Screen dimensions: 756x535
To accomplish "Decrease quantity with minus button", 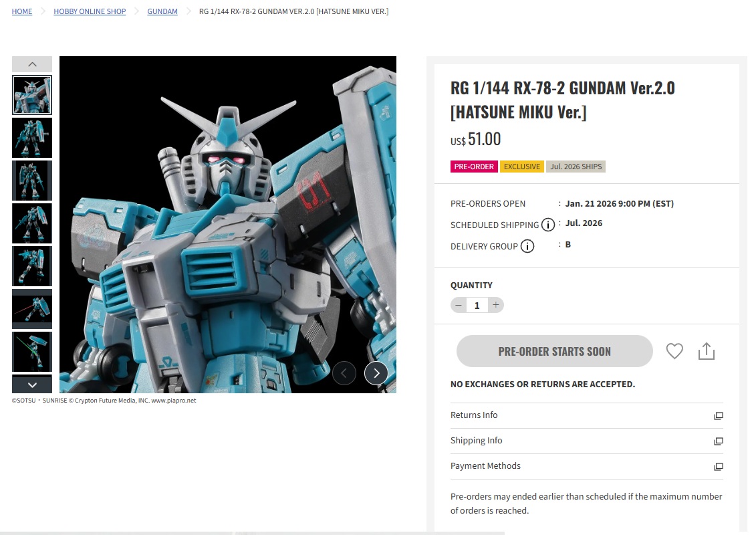I will point(459,305).
